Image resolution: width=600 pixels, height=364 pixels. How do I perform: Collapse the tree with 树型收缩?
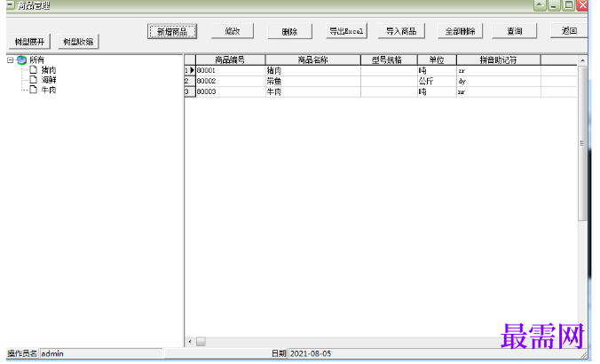78,42
